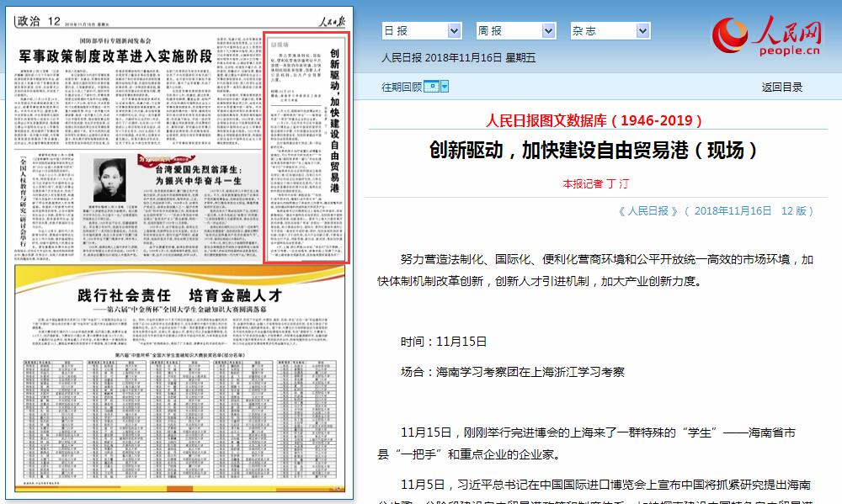The image size is (842, 504).
Task: Click the award winners name table
Action: pos(180,419)
